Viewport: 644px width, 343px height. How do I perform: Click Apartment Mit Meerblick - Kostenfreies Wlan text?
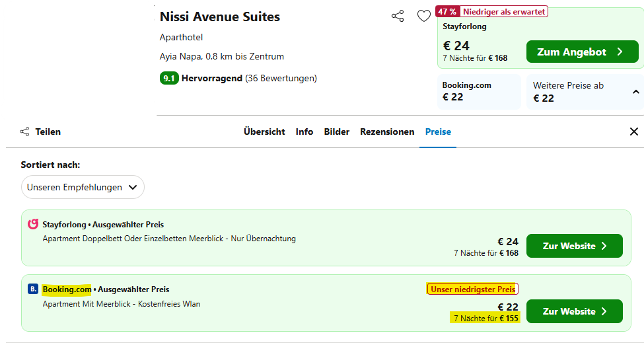tap(122, 304)
